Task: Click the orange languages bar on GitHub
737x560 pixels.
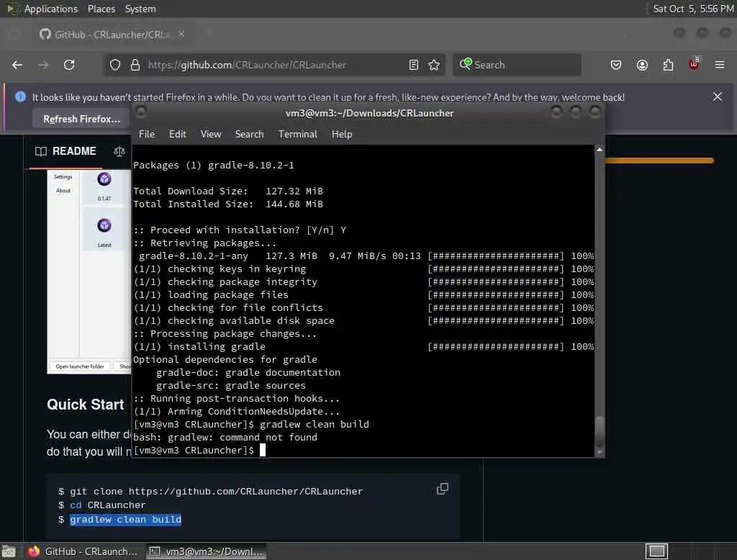Action: (x=659, y=161)
